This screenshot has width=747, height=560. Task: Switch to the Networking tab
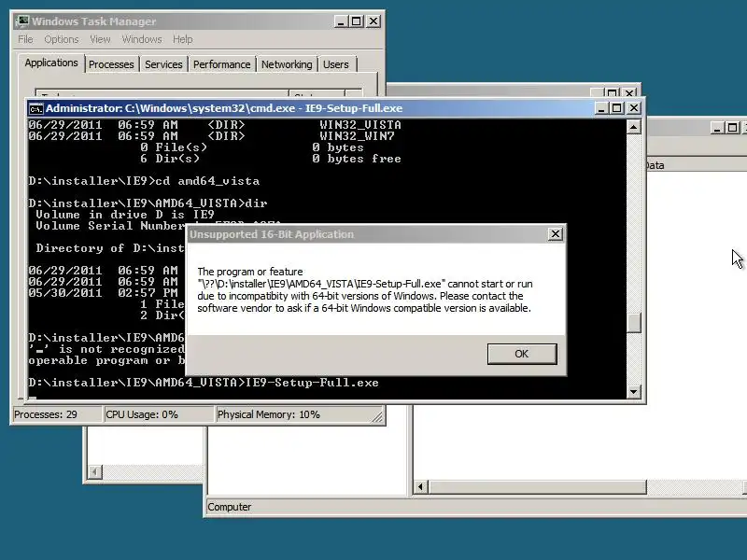[x=287, y=64]
